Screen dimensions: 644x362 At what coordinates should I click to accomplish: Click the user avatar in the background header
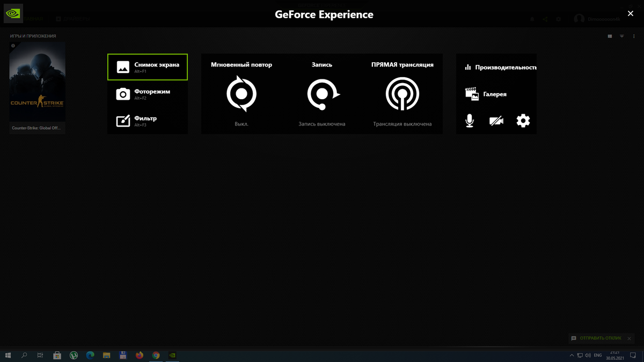pyautogui.click(x=579, y=19)
